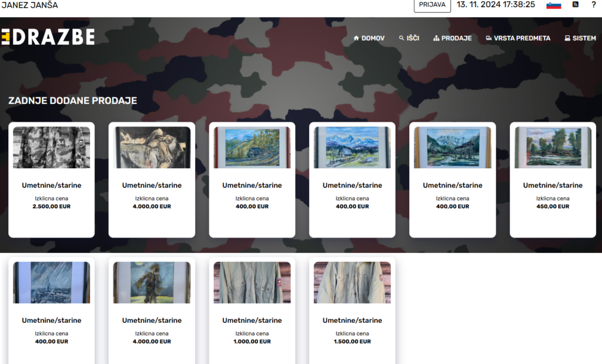
Task: Click the eDrazbe logo
Action: click(48, 37)
